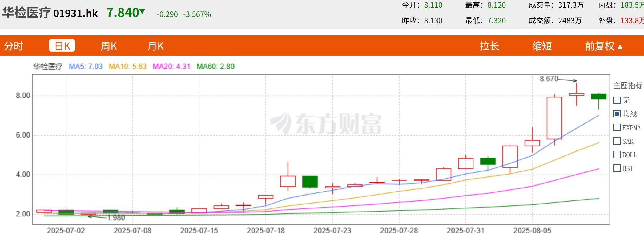Image resolution: width=644 pixels, height=235 pixels.
Task: Open the 周K weekly candlestick tab
Action: [109, 46]
